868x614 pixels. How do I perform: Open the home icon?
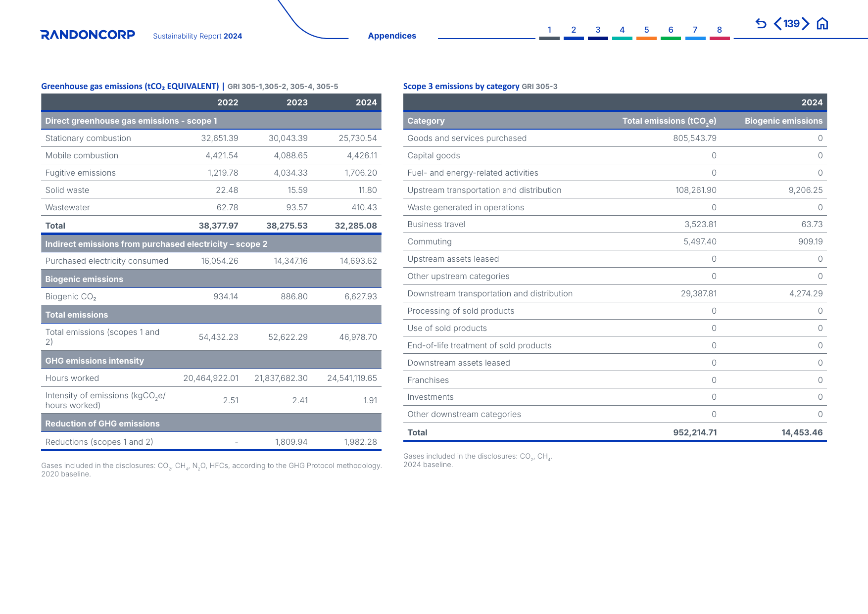pyautogui.click(x=822, y=23)
